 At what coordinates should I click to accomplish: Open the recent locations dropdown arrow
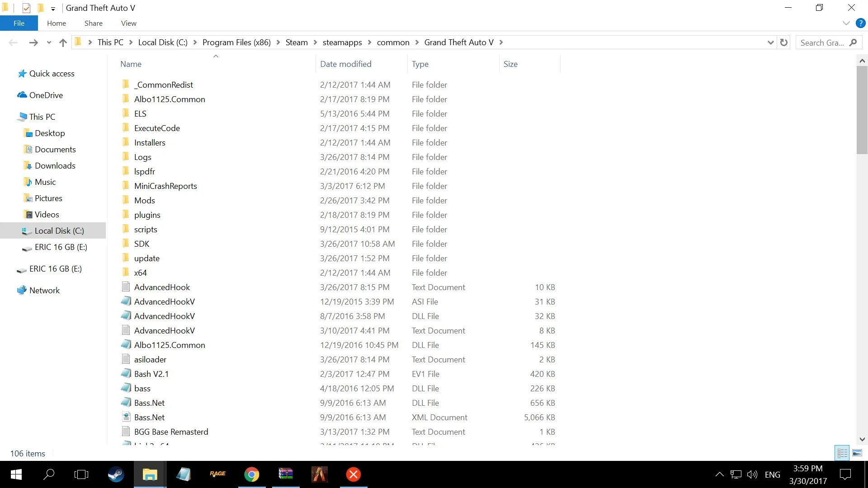pos(49,42)
